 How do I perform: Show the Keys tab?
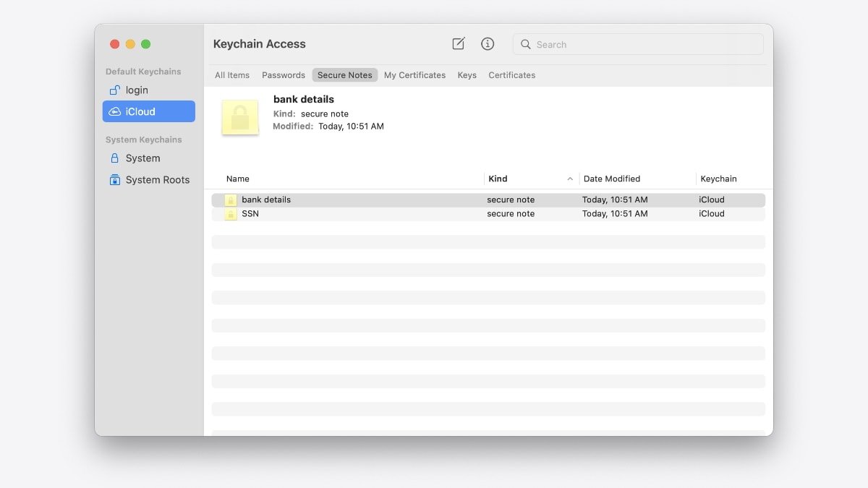click(x=467, y=75)
